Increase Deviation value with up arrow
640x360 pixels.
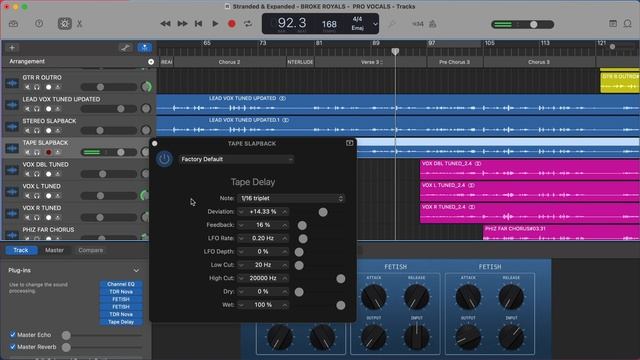click(x=284, y=212)
